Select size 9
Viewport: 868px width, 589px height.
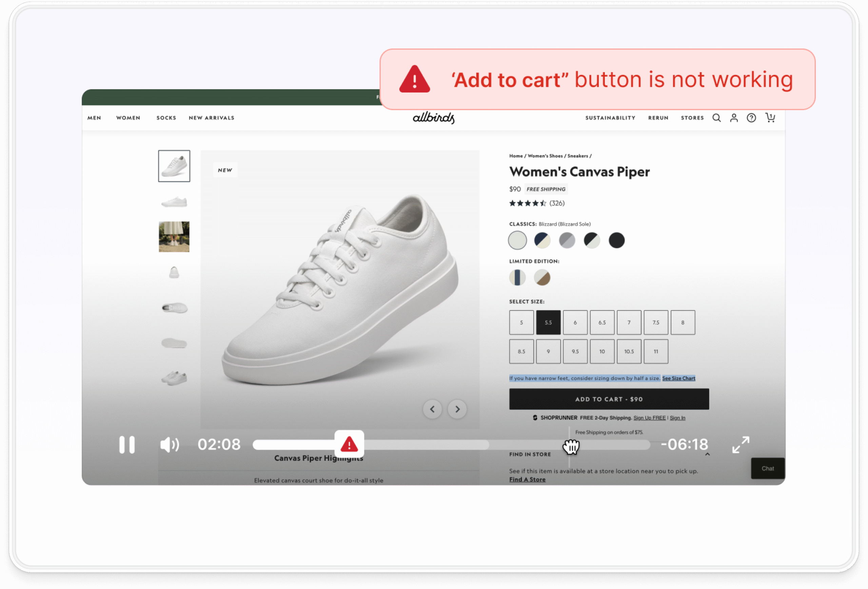point(548,352)
